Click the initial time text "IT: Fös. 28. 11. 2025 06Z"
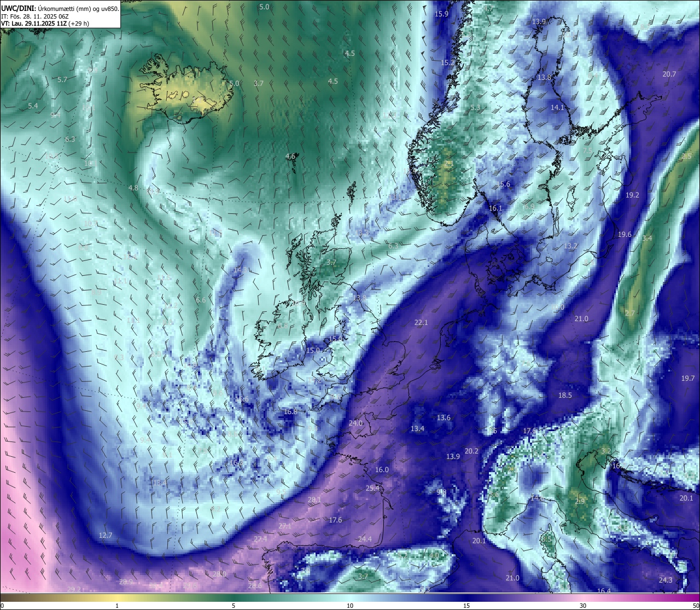The height and width of the screenshot is (610, 700). click(35, 16)
